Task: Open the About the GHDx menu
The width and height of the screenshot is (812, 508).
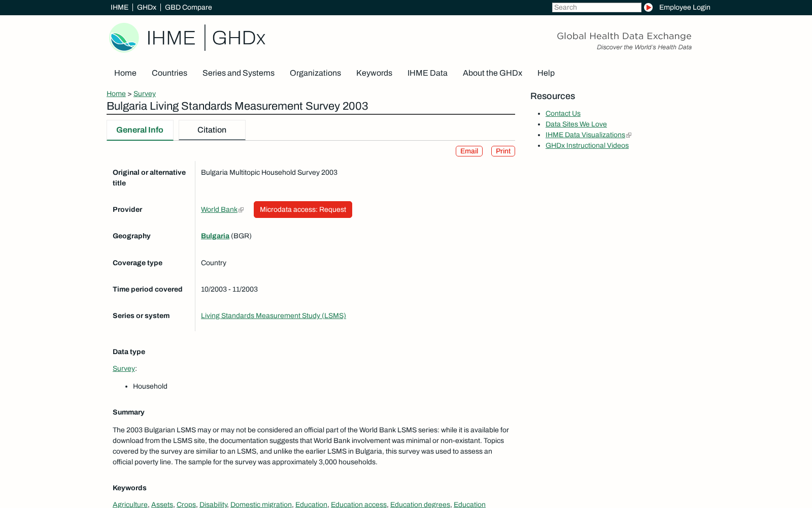Action: (492, 73)
